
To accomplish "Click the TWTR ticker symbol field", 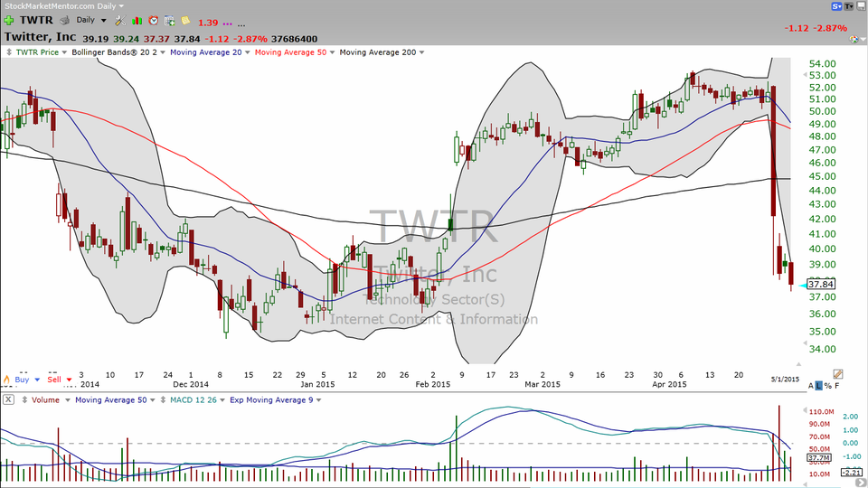I will point(36,21).
